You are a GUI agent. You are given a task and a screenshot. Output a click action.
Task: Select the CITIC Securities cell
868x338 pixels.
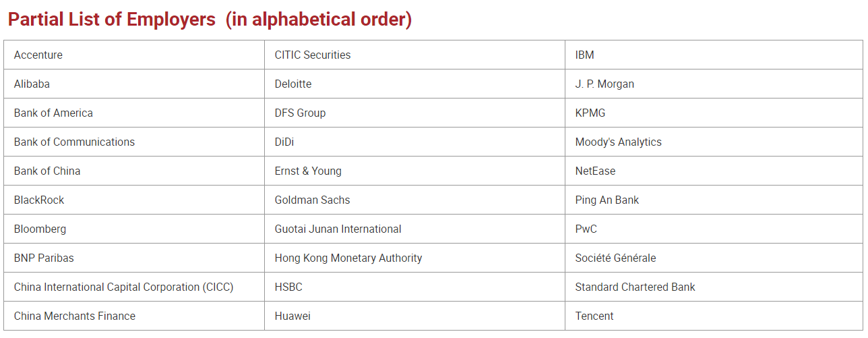tap(313, 55)
